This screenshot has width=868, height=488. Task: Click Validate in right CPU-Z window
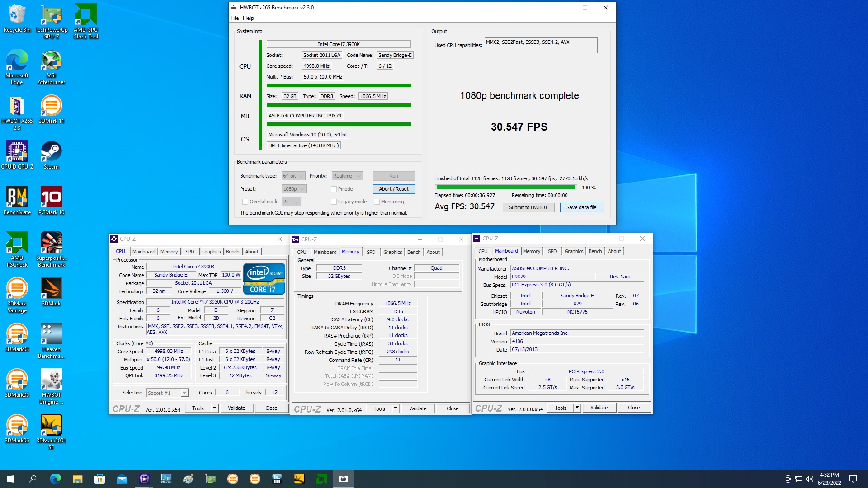599,408
